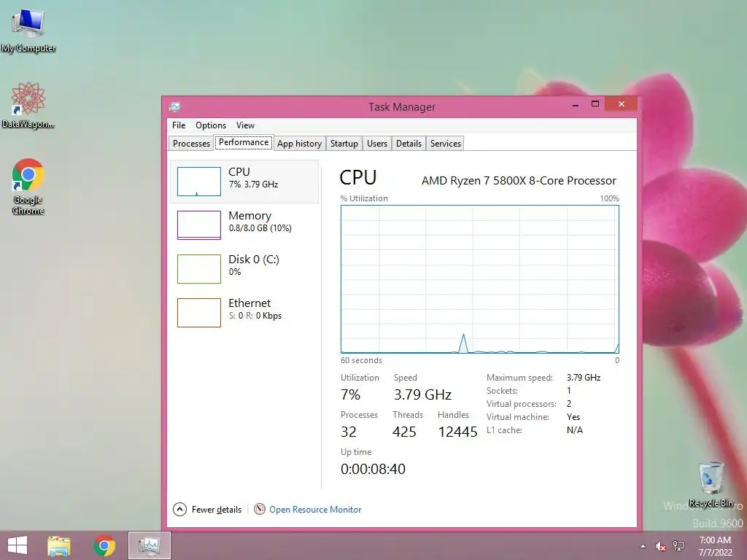The height and width of the screenshot is (560, 747).
Task: Click the AMD Ryzen 7 5800X processor name
Action: (519, 181)
